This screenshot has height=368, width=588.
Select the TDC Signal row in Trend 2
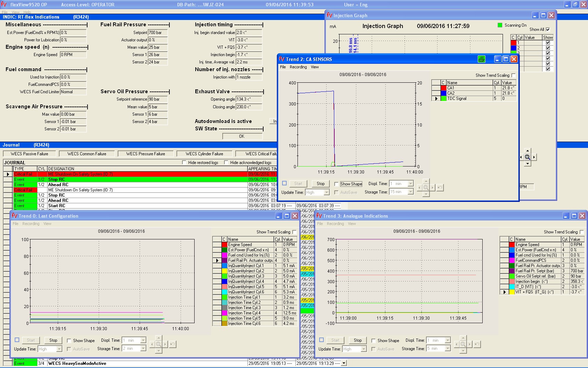(456, 98)
